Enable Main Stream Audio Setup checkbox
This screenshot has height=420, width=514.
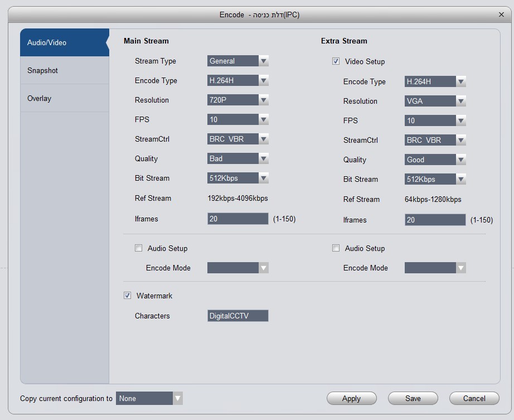139,248
